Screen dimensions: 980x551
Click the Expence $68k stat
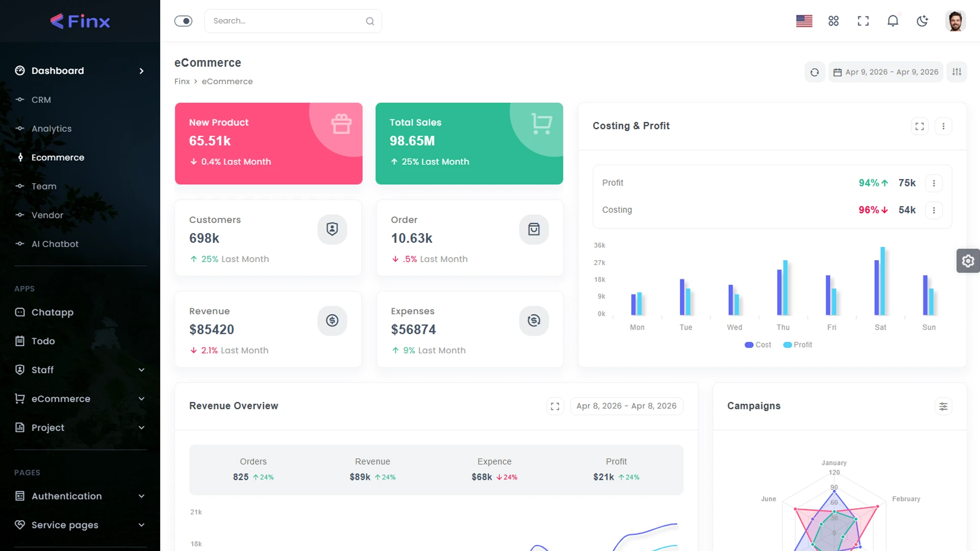coord(494,469)
